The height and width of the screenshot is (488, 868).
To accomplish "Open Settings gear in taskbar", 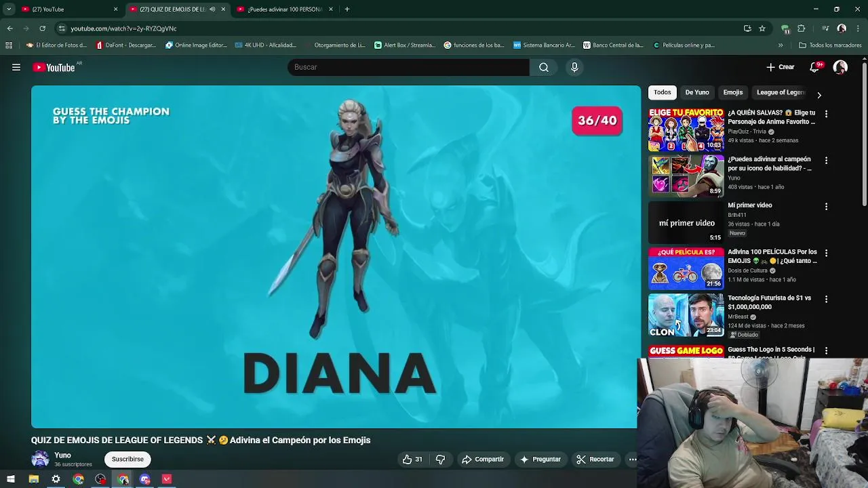I will click(56, 479).
